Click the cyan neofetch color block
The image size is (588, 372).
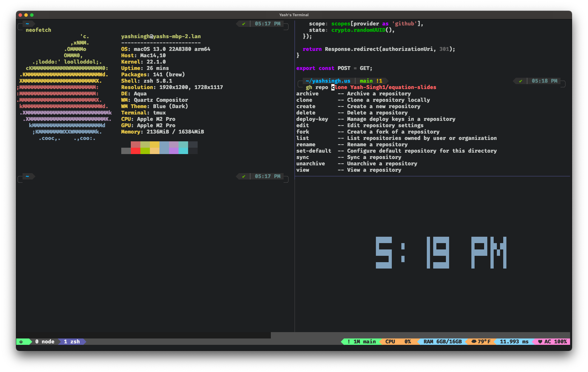183,151
